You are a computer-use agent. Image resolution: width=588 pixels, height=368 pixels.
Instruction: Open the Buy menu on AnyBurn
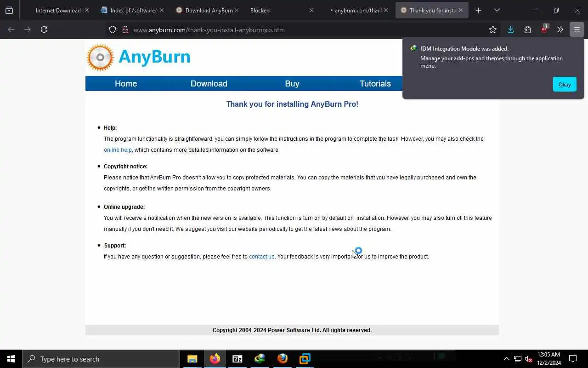tap(292, 84)
